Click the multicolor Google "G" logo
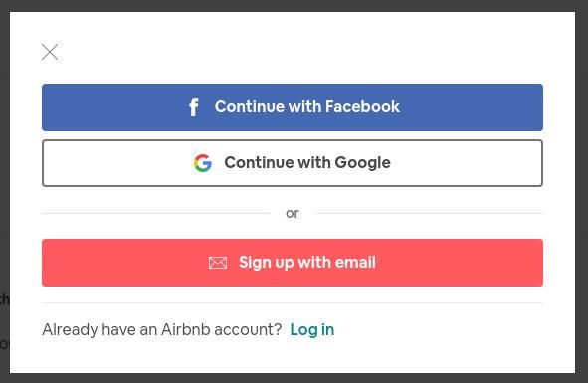The height and width of the screenshot is (383, 588). coord(203,163)
